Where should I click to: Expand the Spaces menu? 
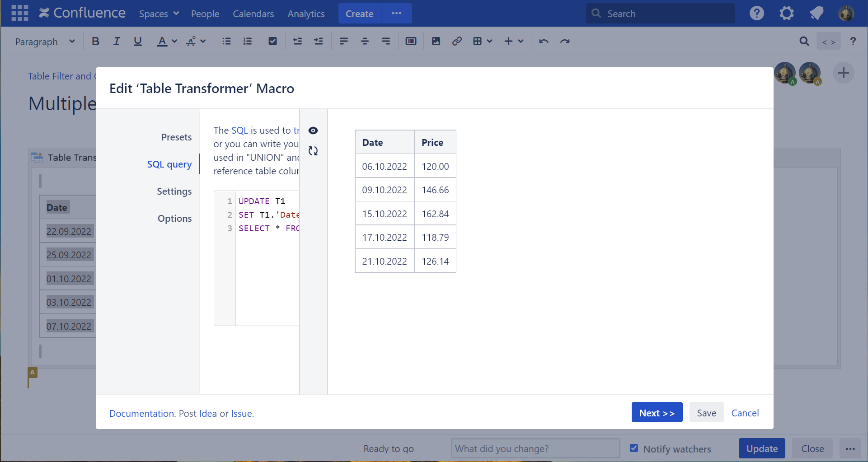point(159,14)
